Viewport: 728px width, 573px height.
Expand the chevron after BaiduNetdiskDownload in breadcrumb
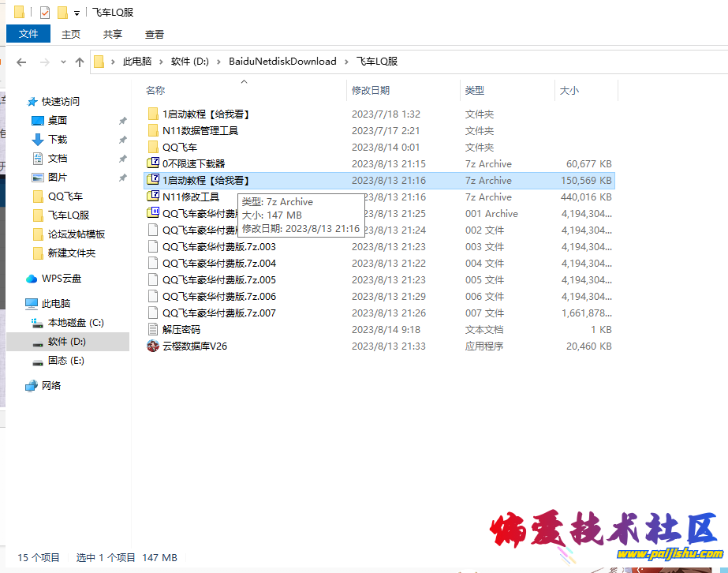(346, 62)
